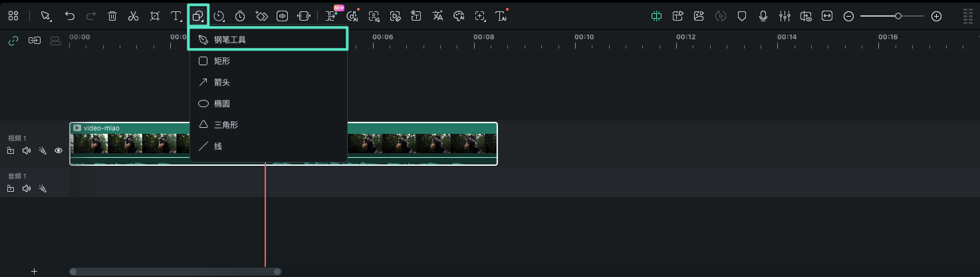The height and width of the screenshot is (277, 980).
Task: Zoom out timeline with minus button
Action: pyautogui.click(x=848, y=16)
